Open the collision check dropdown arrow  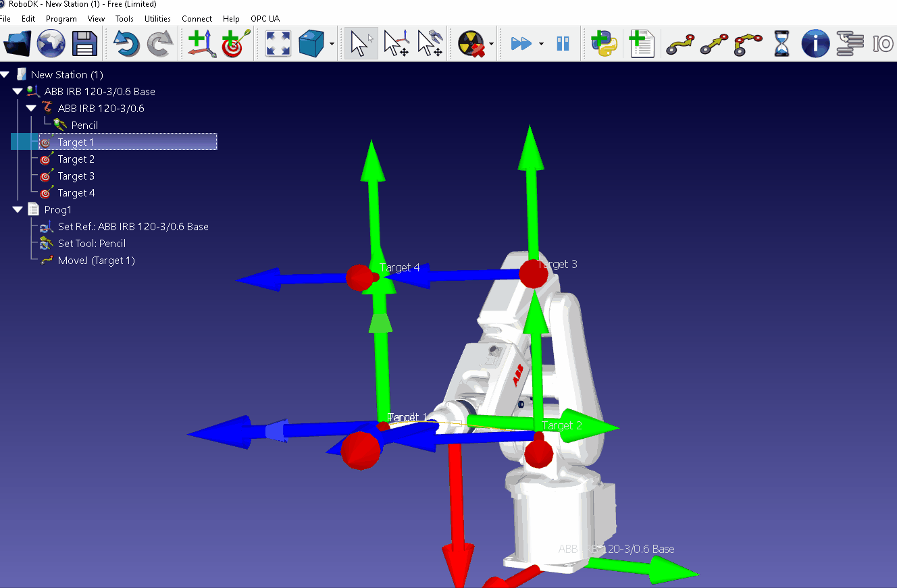(x=492, y=45)
